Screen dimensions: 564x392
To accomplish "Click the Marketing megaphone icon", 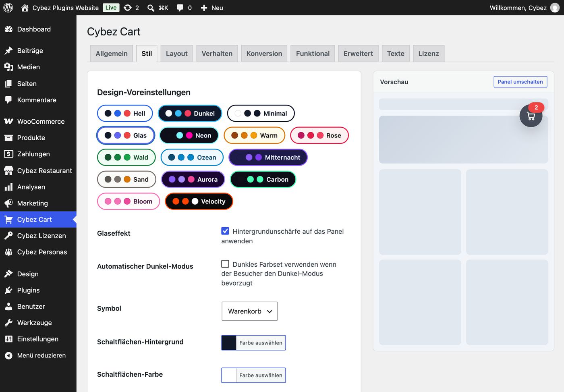I will (8, 203).
